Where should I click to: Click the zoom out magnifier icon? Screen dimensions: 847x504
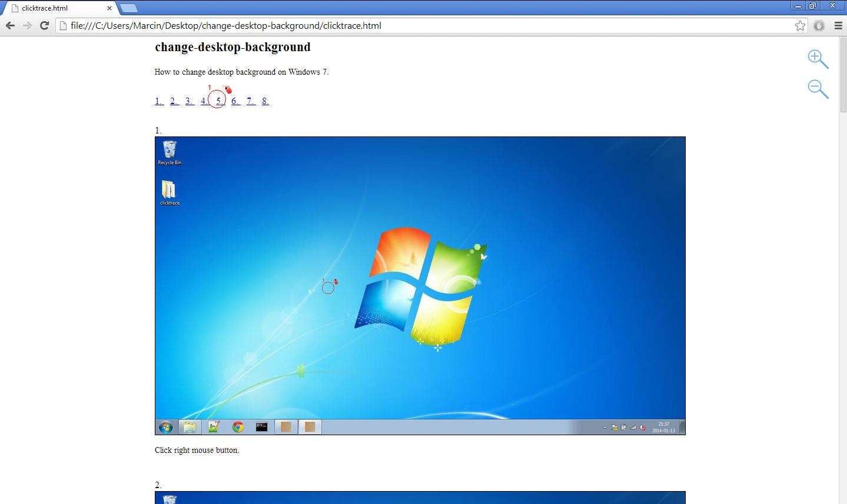(818, 89)
